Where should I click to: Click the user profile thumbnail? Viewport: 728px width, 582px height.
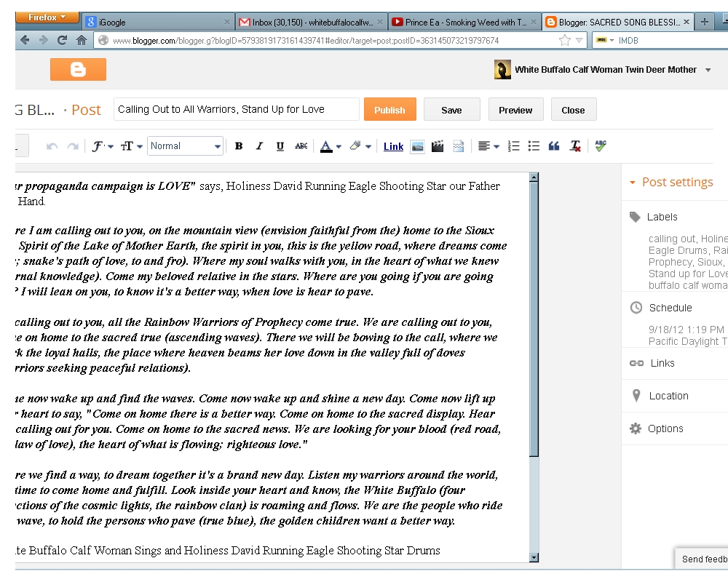tap(502, 70)
